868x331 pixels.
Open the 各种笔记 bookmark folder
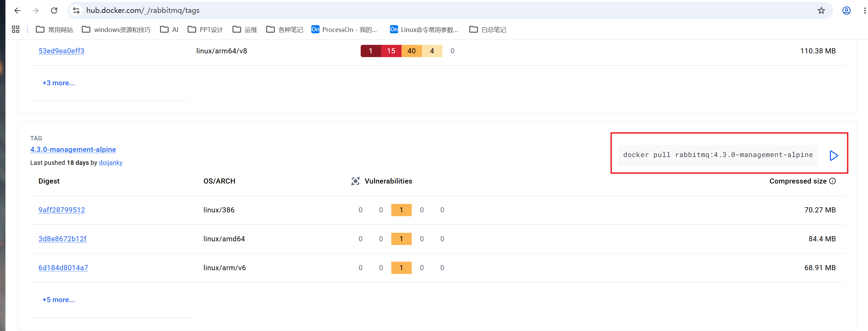284,30
